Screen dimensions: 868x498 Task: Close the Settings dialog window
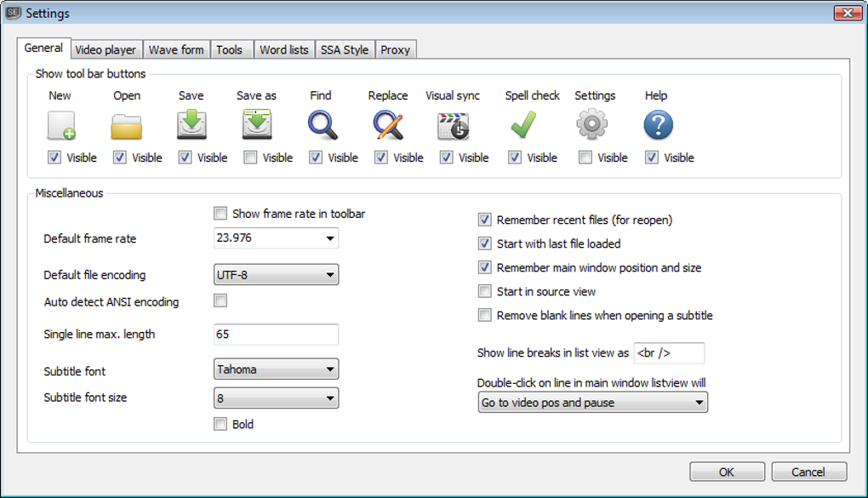click(x=847, y=12)
